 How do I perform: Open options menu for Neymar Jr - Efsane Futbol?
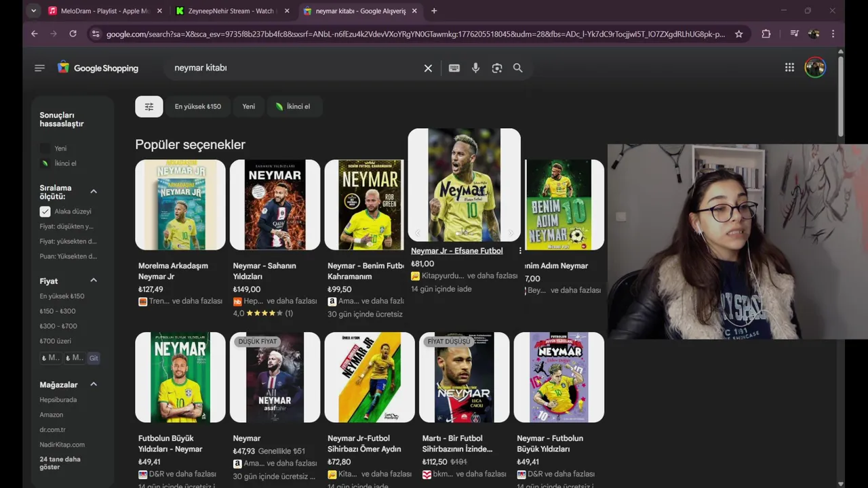pos(520,251)
